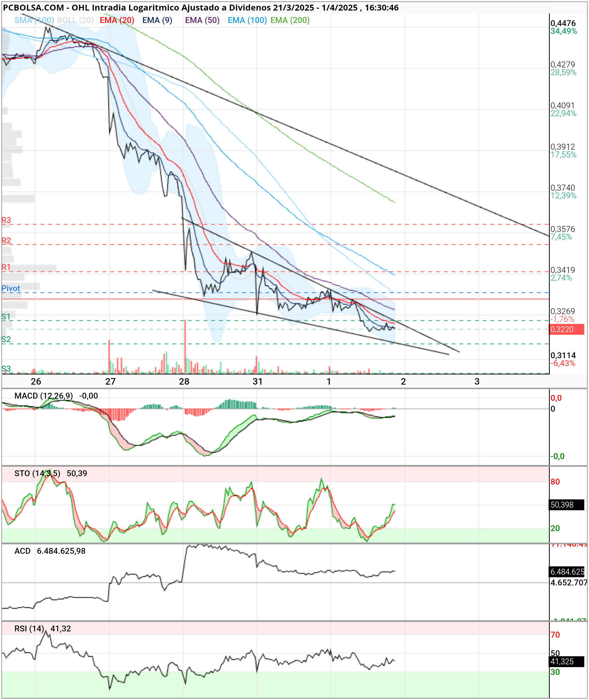589x700 pixels.
Task: Click the S1 support label
Action: [6, 317]
